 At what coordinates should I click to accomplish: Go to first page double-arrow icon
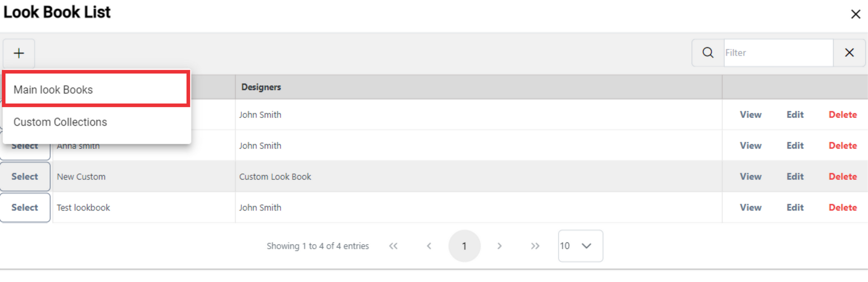[x=393, y=246]
